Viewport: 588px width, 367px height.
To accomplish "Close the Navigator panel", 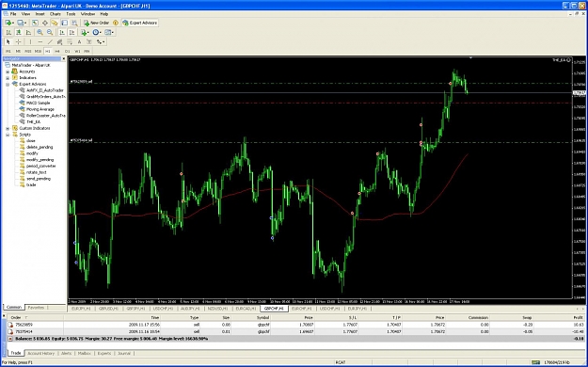I will [63, 59].
